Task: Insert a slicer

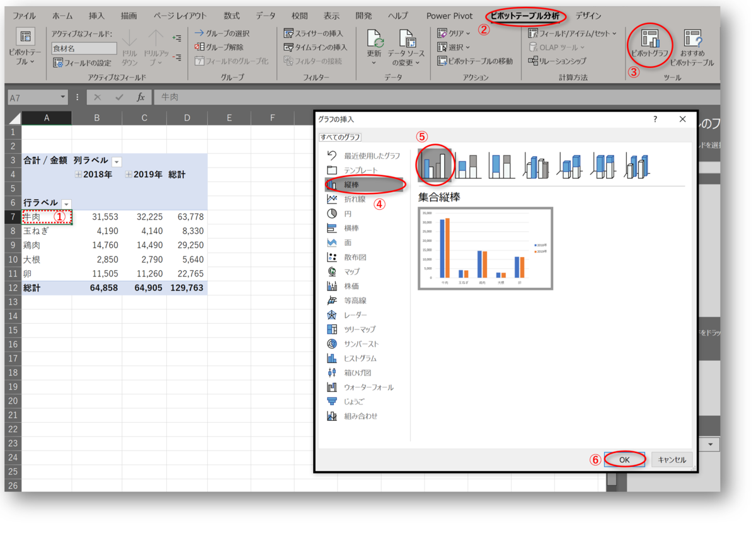Action: pyautogui.click(x=314, y=33)
